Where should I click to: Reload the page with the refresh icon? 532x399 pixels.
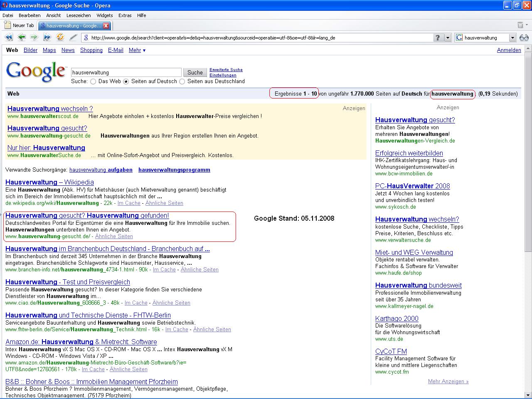pos(60,37)
